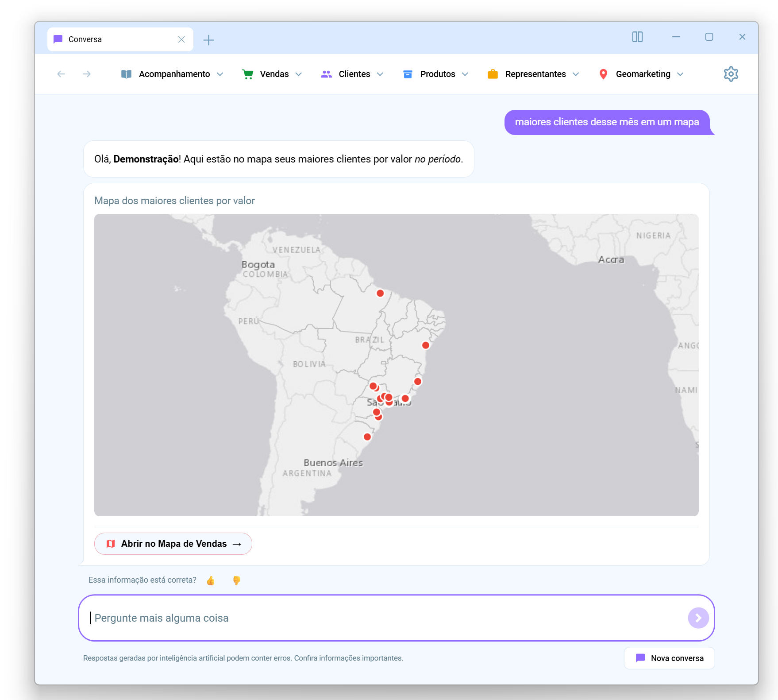
Task: Click the user message about maiores clientes
Action: 607,122
